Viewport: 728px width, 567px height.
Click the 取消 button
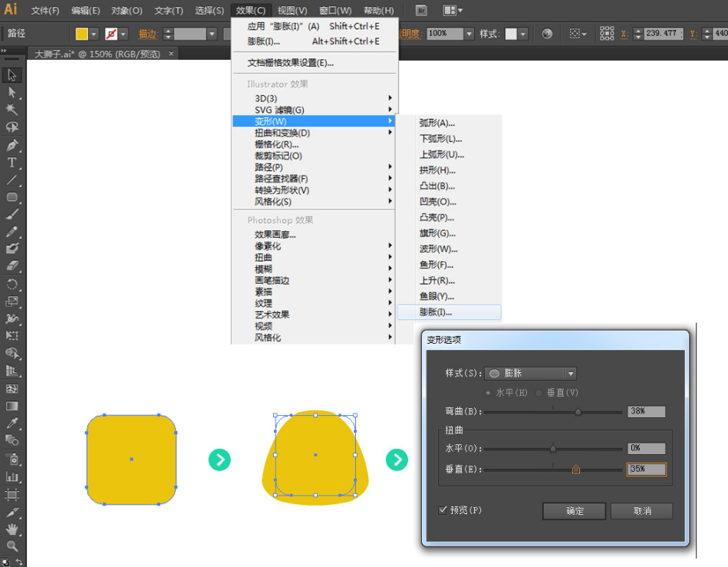tap(642, 511)
